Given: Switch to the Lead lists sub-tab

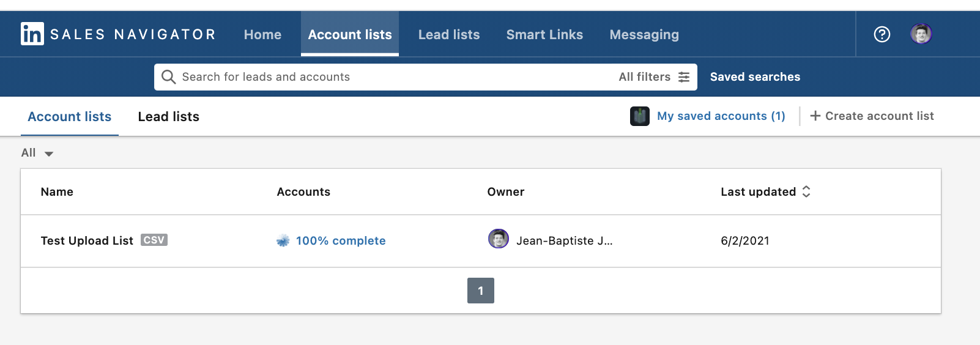Looking at the screenshot, I should click(169, 117).
